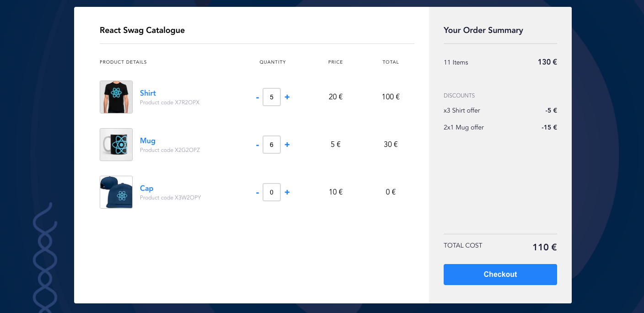Open the Cap product thumbnail
This screenshot has height=313, width=644.
[x=116, y=192]
